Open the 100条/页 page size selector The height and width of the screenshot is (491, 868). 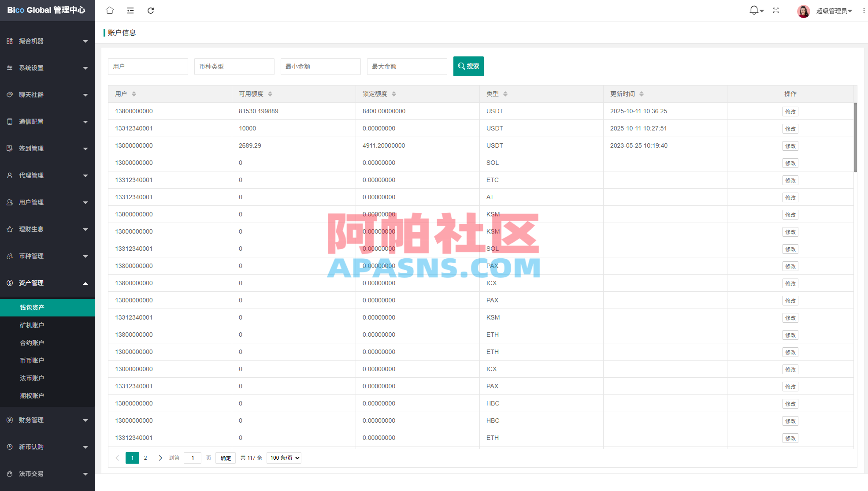coord(284,458)
